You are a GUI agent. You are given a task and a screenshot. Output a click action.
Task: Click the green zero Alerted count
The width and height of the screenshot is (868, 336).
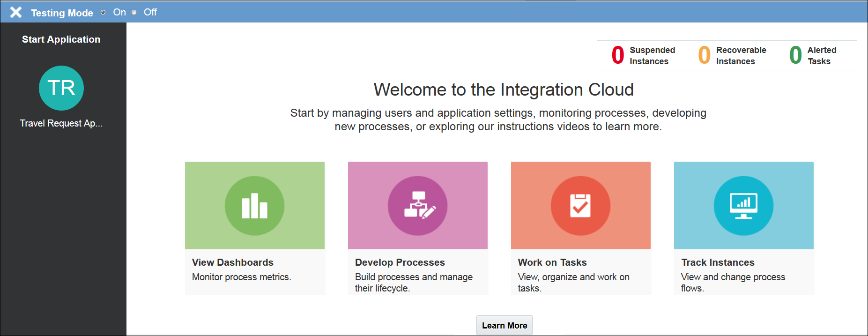[795, 55]
